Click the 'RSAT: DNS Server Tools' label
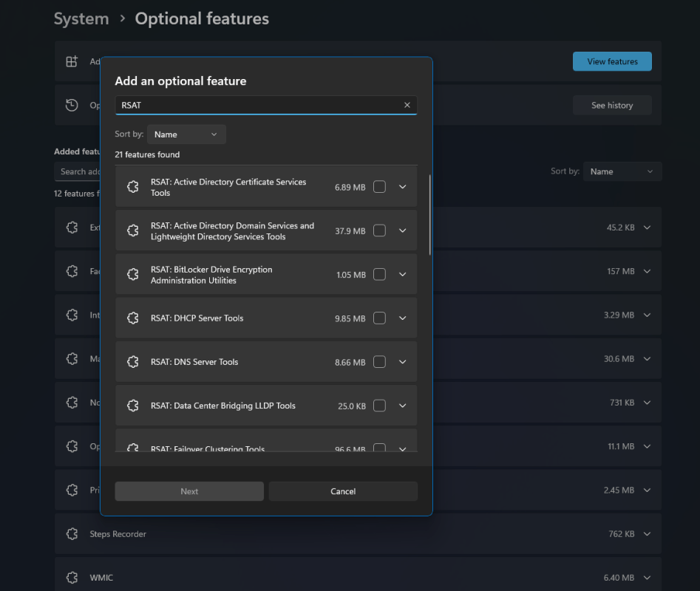The height and width of the screenshot is (591, 700). pos(194,362)
